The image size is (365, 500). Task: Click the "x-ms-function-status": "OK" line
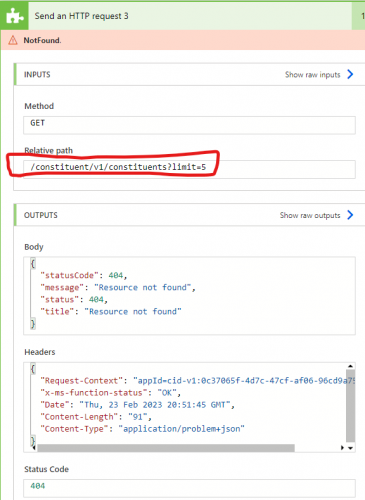coord(110,393)
